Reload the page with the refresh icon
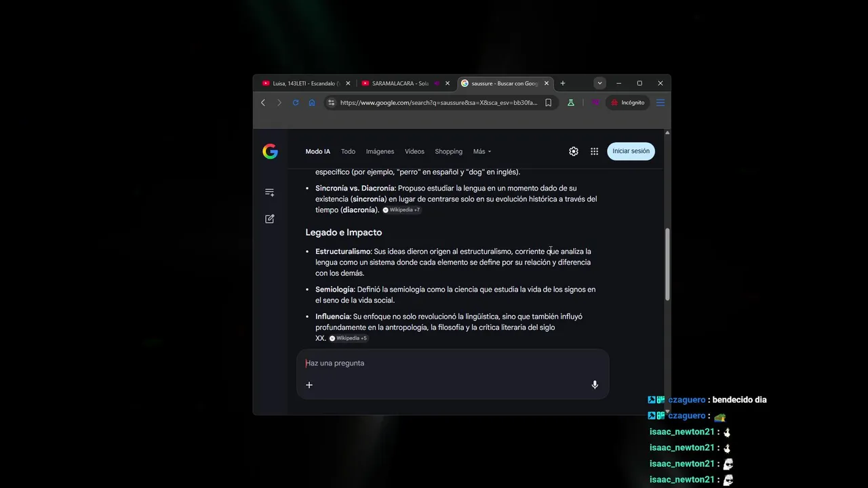This screenshot has height=488, width=868. tap(296, 102)
